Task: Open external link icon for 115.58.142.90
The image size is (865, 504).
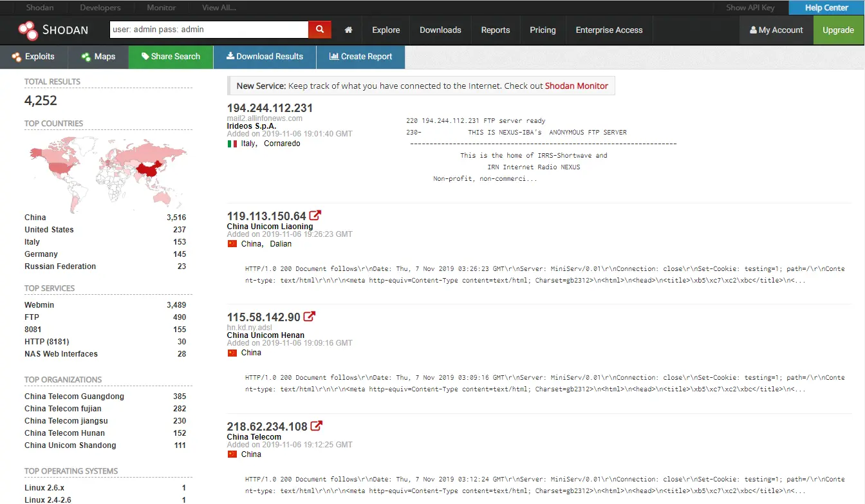Action: [x=310, y=317]
